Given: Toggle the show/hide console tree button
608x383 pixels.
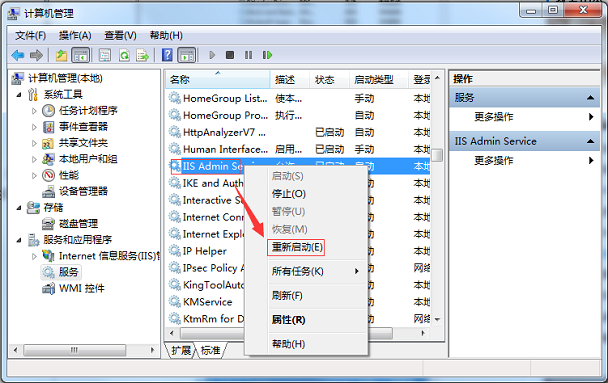Looking at the screenshot, I should tap(81, 55).
